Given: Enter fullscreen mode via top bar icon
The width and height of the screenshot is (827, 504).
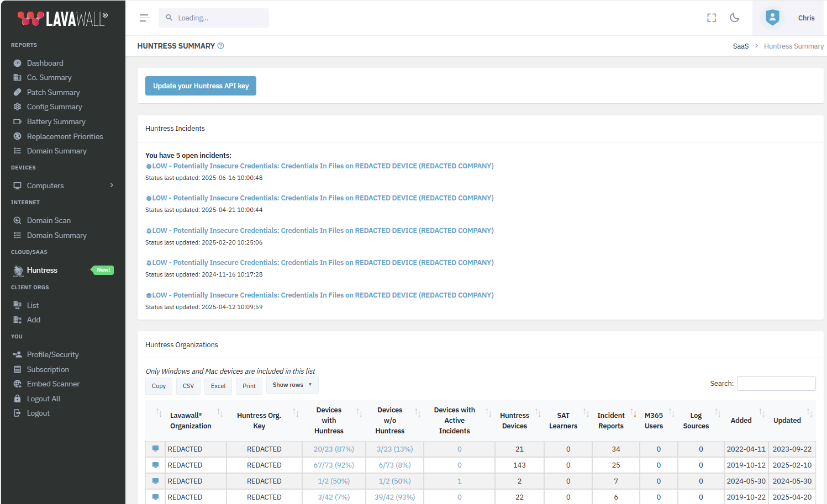Looking at the screenshot, I should (x=712, y=18).
